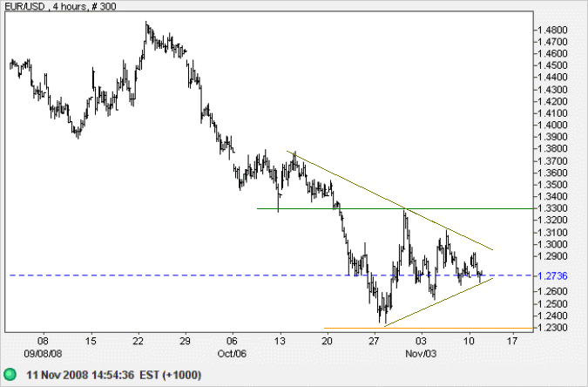This screenshot has width=588, height=387.
Task: Click the EST (+1000) timezone text
Action: click(170, 375)
